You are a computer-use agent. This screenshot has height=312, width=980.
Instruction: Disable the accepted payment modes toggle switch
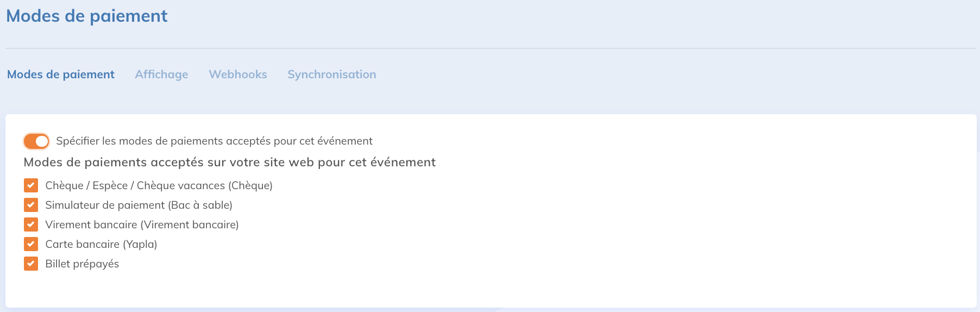tap(36, 141)
